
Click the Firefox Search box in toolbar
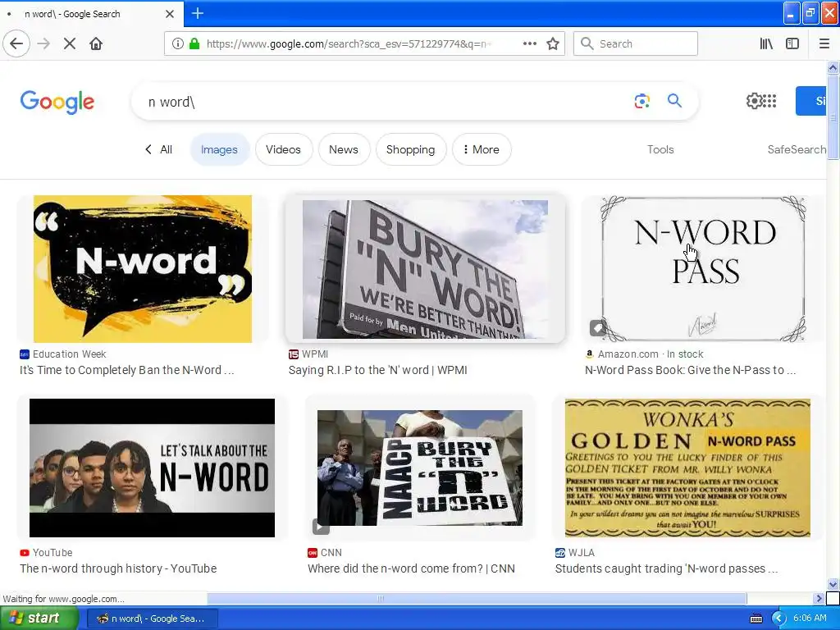point(636,43)
